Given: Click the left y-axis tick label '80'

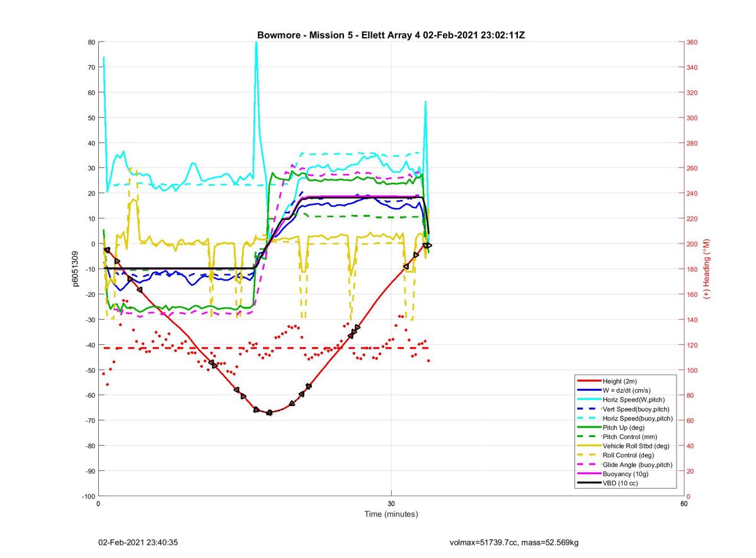Looking at the screenshot, I should click(91, 42).
